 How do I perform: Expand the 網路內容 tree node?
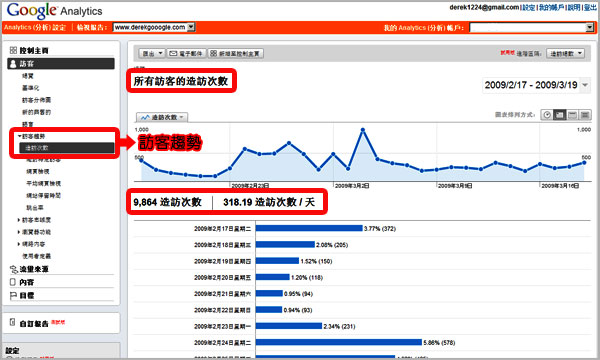[x=19, y=244]
